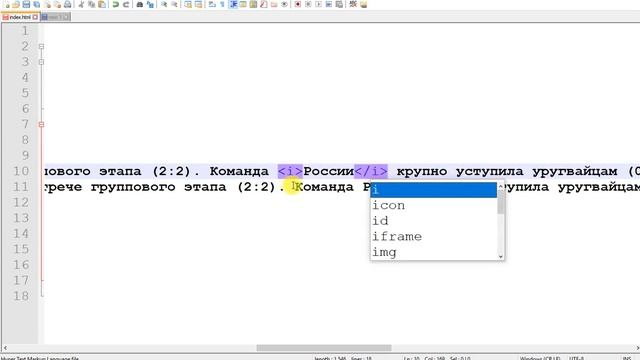Stop macro recording toolbar icon
The image size is (640, 360).
click(x=308, y=4)
